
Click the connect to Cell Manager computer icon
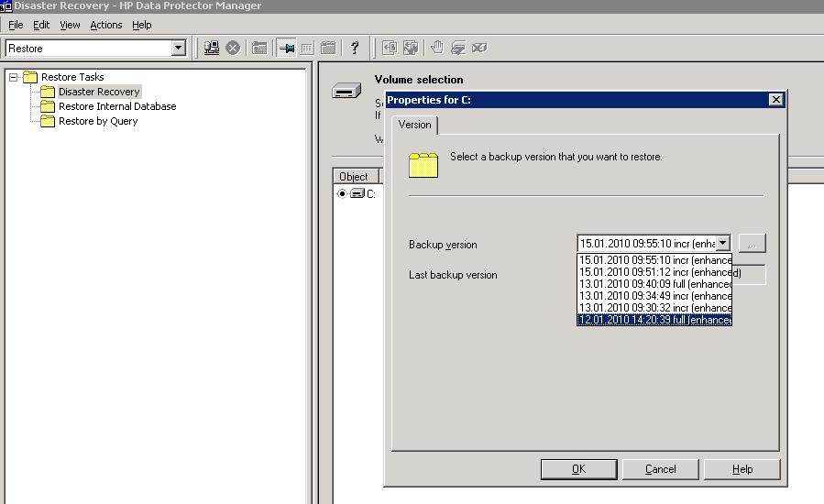pos(211,48)
